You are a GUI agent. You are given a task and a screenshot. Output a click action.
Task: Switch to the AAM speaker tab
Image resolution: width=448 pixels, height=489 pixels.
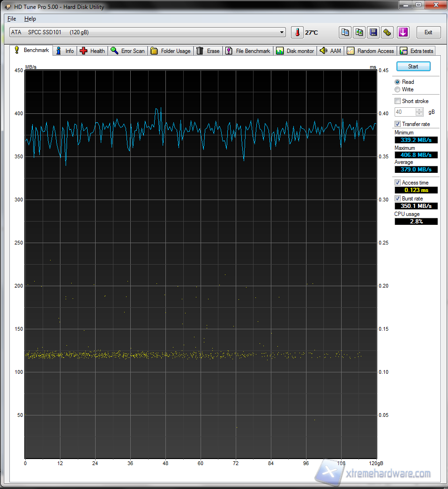330,51
